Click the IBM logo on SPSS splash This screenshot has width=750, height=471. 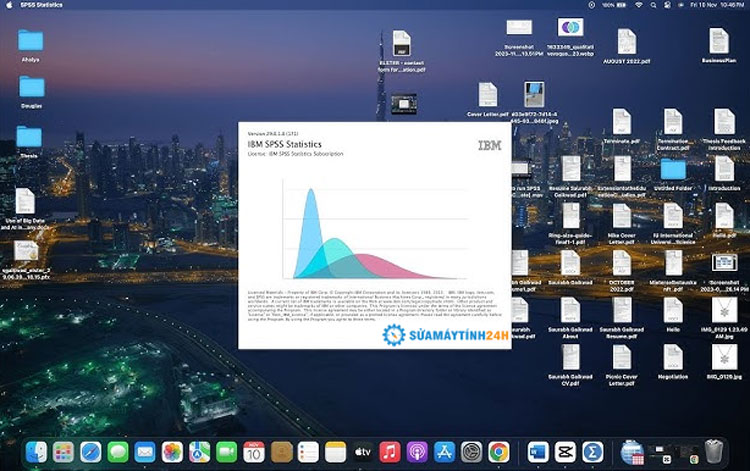pos(490,145)
